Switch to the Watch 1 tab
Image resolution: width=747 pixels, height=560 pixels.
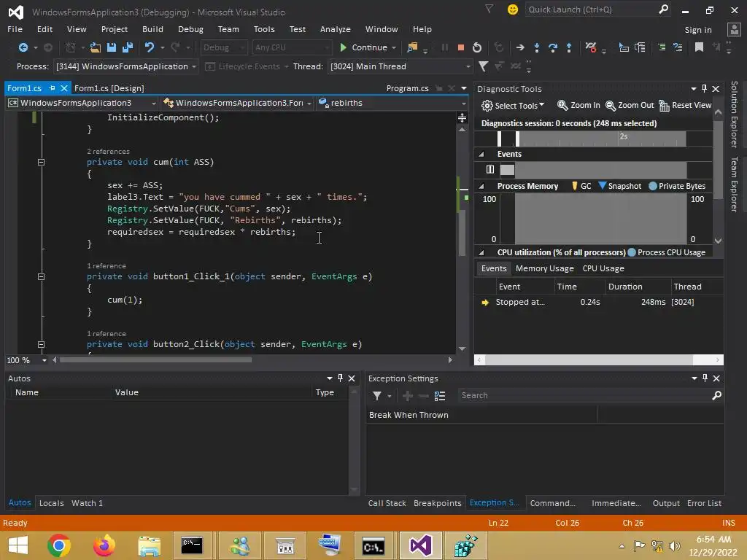pos(87,503)
